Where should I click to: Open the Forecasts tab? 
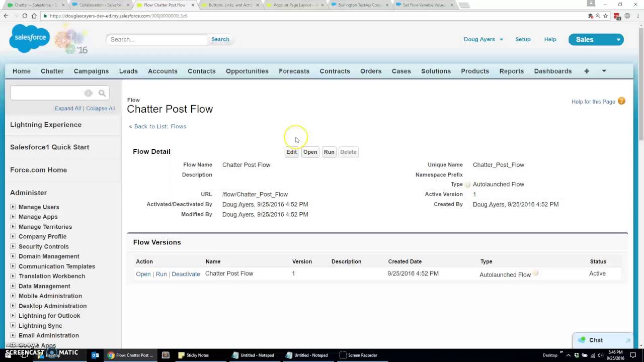pyautogui.click(x=294, y=71)
